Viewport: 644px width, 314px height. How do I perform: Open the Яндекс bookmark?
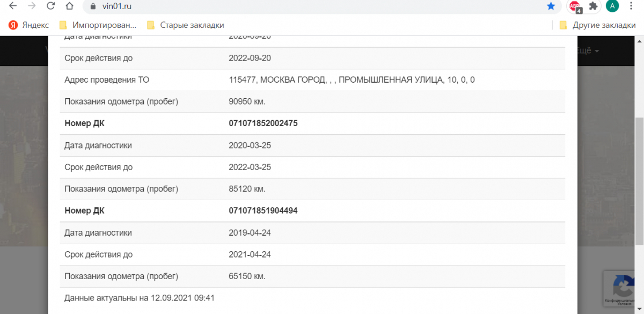pos(29,25)
